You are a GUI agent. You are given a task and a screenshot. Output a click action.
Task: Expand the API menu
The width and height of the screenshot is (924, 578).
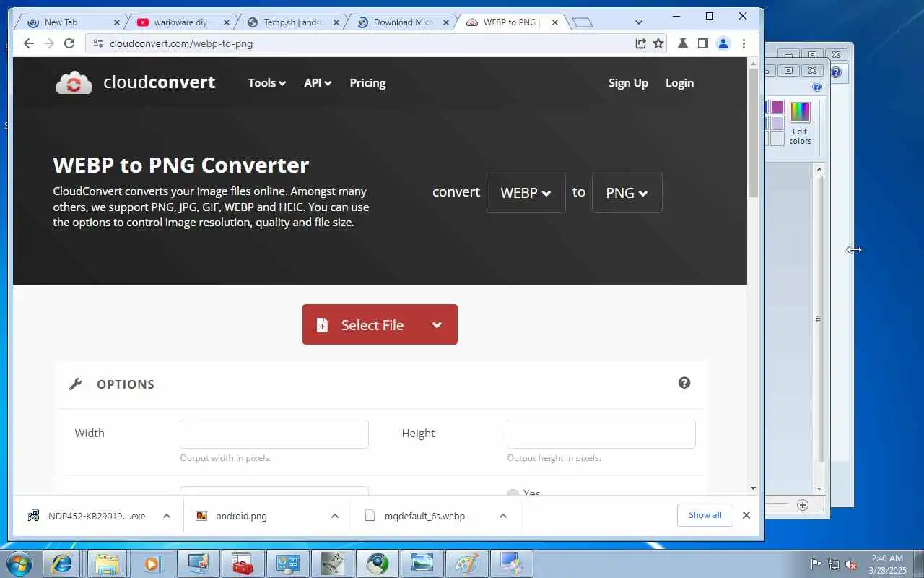click(x=318, y=83)
